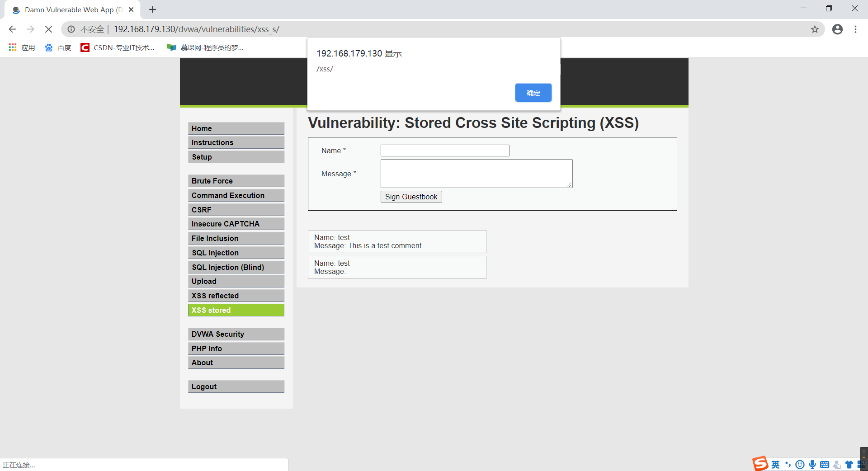The image size is (868, 471).
Task: Toggle Sogou punctuation mode
Action: pyautogui.click(x=788, y=465)
